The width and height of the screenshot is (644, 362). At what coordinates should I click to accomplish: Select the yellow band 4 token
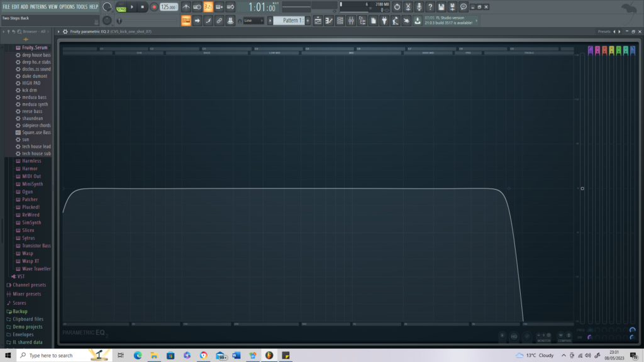(611, 50)
